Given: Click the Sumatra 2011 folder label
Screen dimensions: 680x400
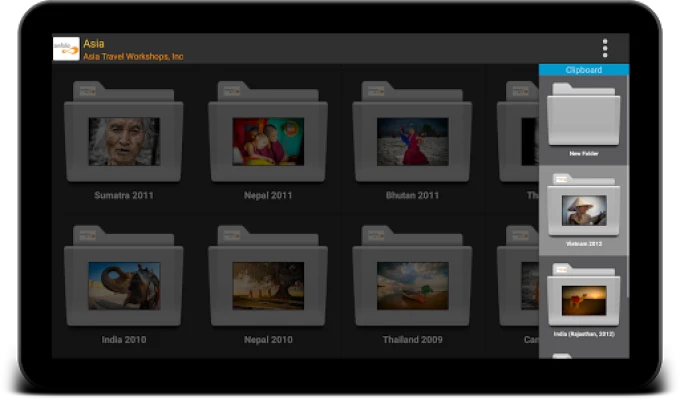Looking at the screenshot, I should [123, 196].
